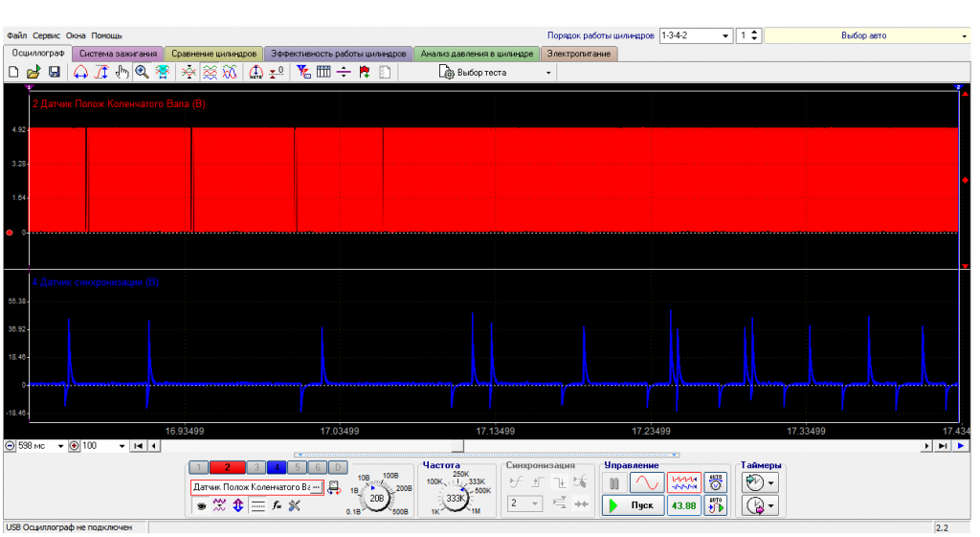Viewport: 980px width, 537px height.
Task: Toggle the D digital channel button
Action: pos(338,467)
